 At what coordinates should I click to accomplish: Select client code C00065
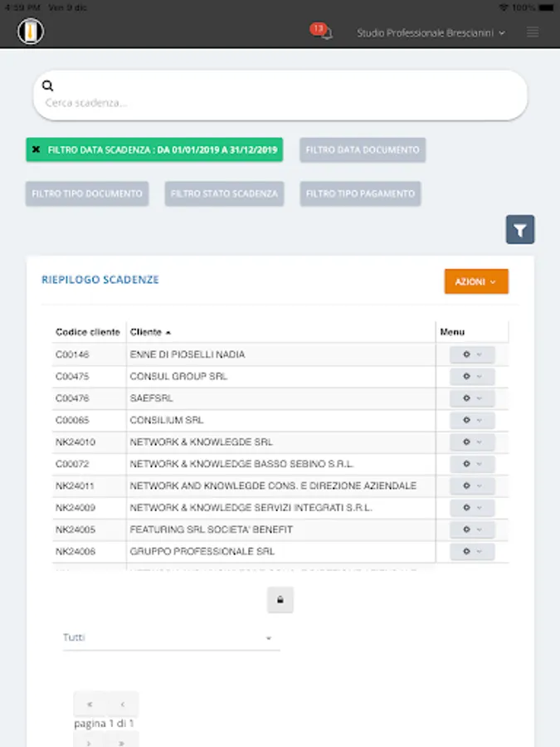(x=72, y=420)
